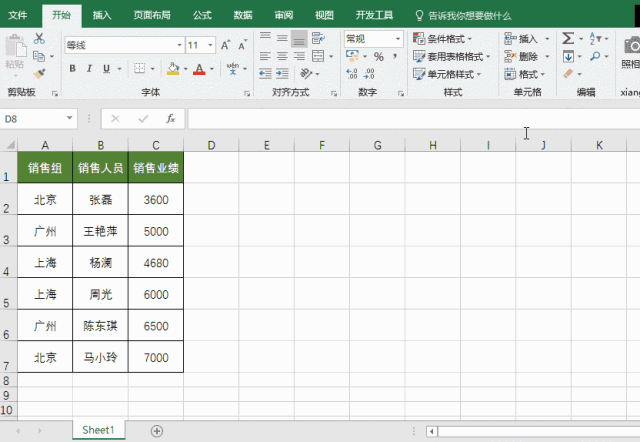
Task: Apply the red font color
Action: [199, 69]
